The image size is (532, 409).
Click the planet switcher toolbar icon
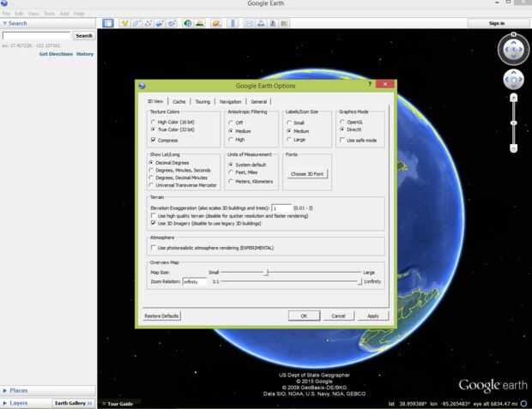216,23
